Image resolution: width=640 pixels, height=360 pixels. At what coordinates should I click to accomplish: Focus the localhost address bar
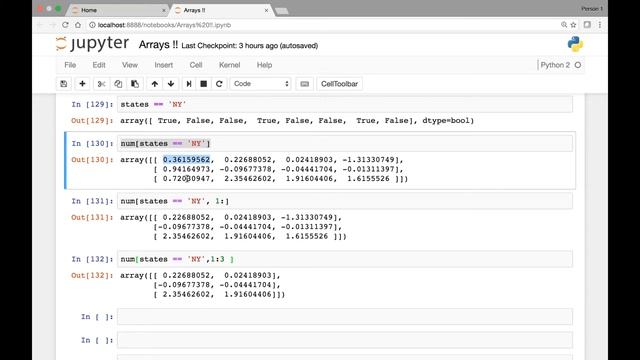click(322, 25)
